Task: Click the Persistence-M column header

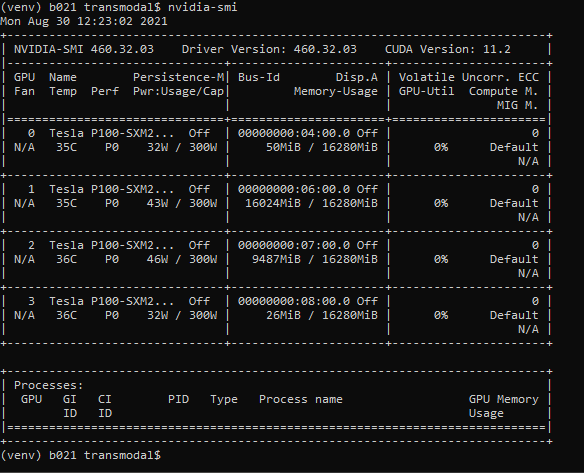Action: (x=179, y=77)
